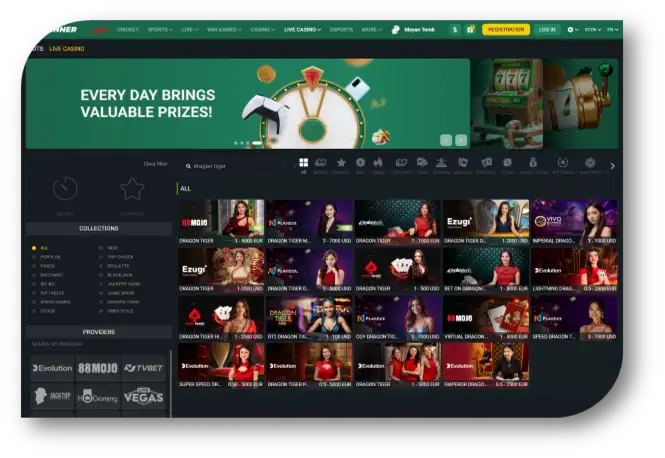Image resolution: width=665 pixels, height=458 pixels.
Task: Click the yellow REGISTRATION button
Action: tap(506, 30)
